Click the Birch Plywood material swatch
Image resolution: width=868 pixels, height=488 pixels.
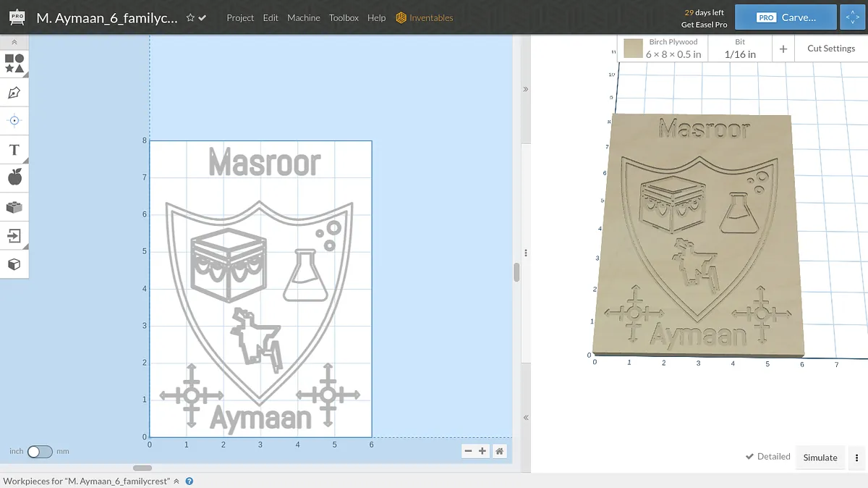(x=634, y=49)
